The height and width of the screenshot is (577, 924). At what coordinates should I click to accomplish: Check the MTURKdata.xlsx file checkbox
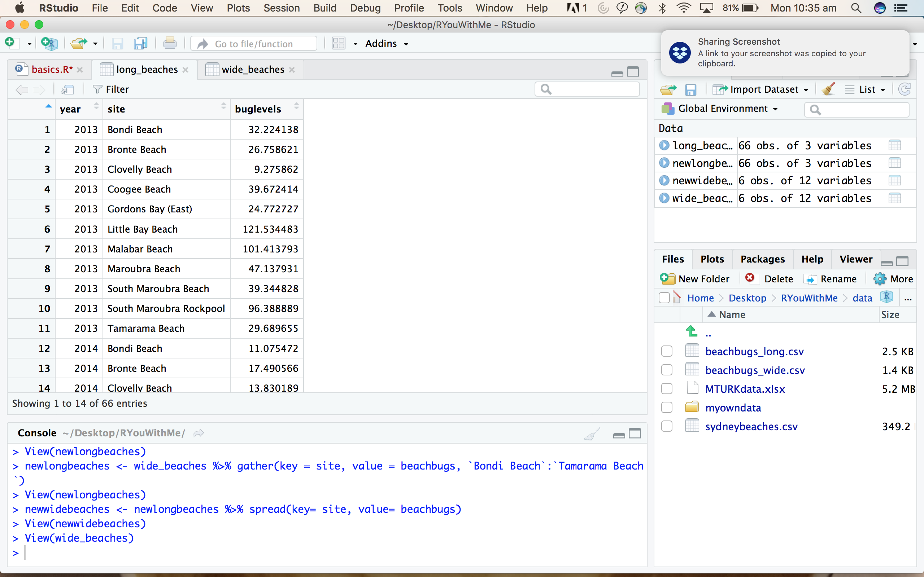click(667, 388)
